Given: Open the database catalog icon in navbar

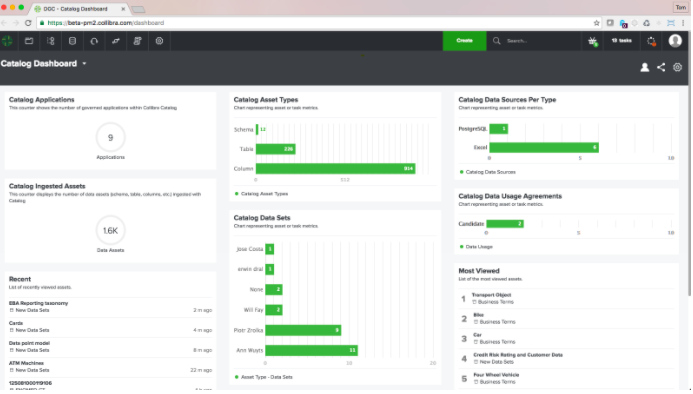Looking at the screenshot, I should 72,41.
